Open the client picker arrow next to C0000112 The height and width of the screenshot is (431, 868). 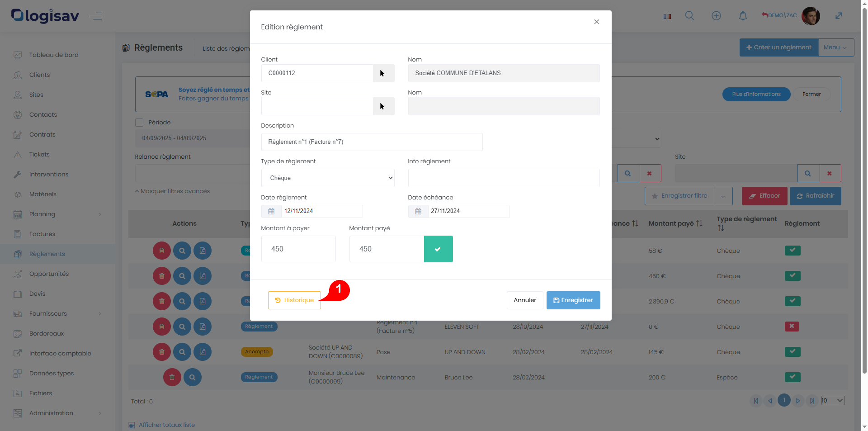383,73
